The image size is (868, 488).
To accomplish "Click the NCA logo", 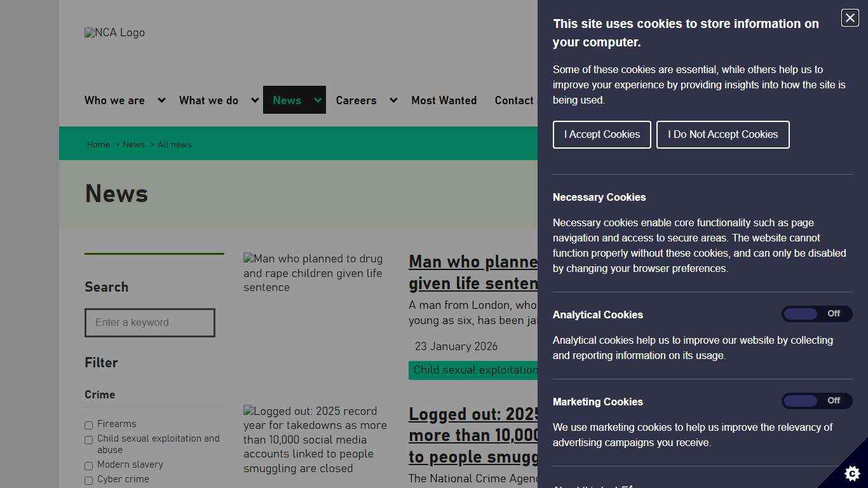I will 114,32.
